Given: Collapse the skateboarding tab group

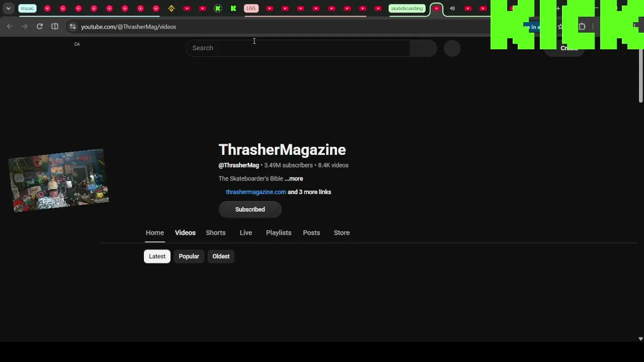Looking at the screenshot, I should click(x=407, y=9).
